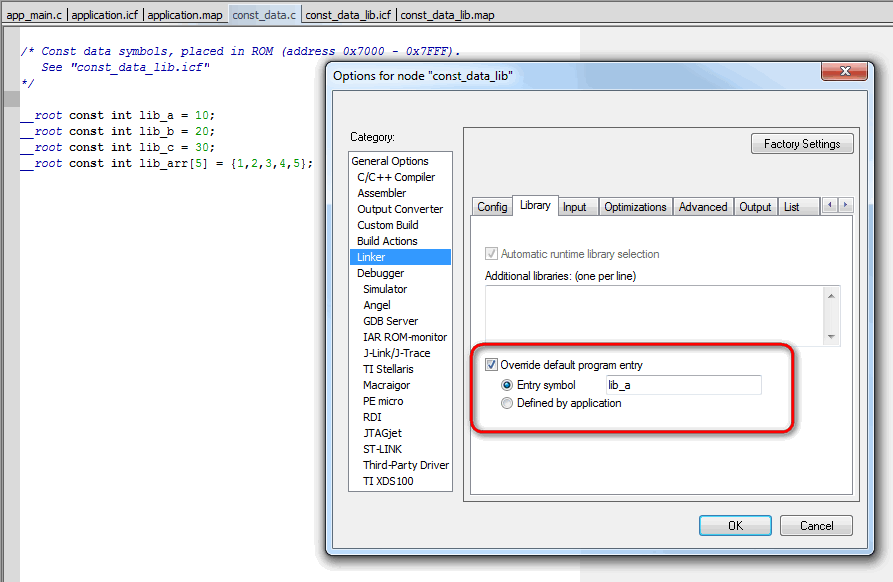Click up arrow in Additional libraries scrollbar
Screen dimensions: 893x582
[x=830, y=296]
